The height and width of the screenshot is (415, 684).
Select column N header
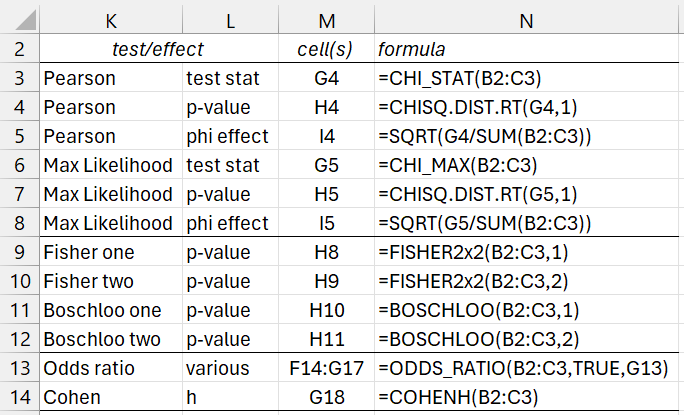[527, 17]
